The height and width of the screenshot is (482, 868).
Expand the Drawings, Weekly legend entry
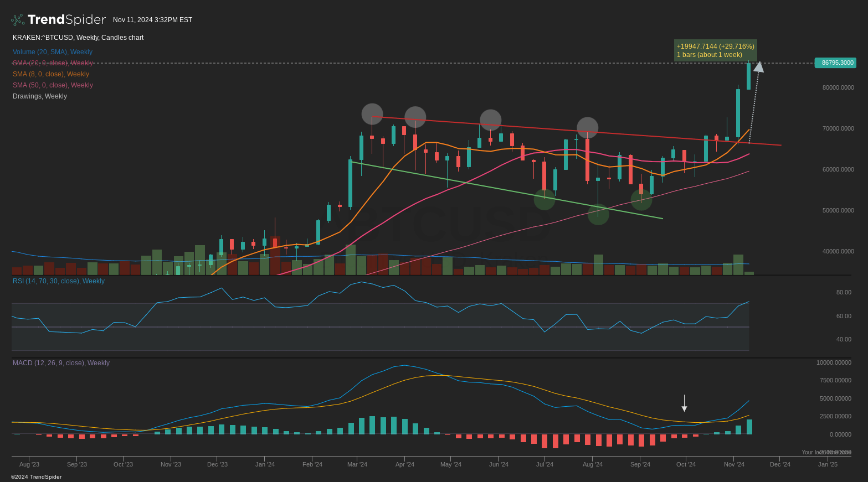point(39,96)
